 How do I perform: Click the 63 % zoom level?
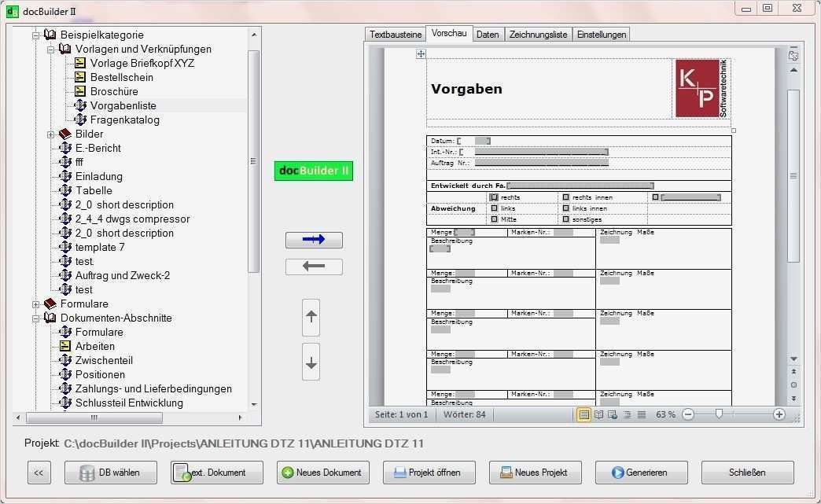point(665,414)
